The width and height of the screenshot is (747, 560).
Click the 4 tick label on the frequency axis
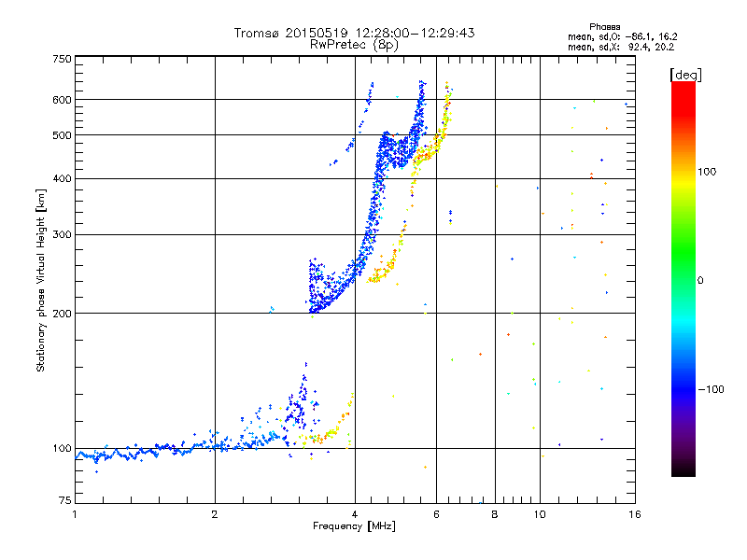(355, 514)
